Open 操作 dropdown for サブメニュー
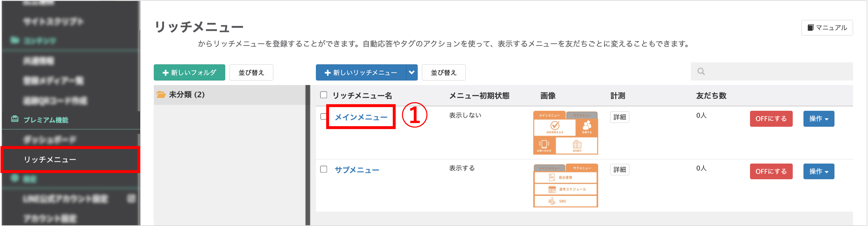The width and height of the screenshot is (868, 226). click(x=818, y=171)
